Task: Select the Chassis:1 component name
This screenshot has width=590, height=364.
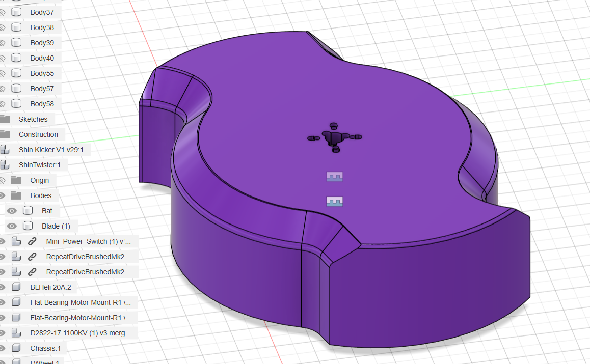Action: pyautogui.click(x=45, y=348)
